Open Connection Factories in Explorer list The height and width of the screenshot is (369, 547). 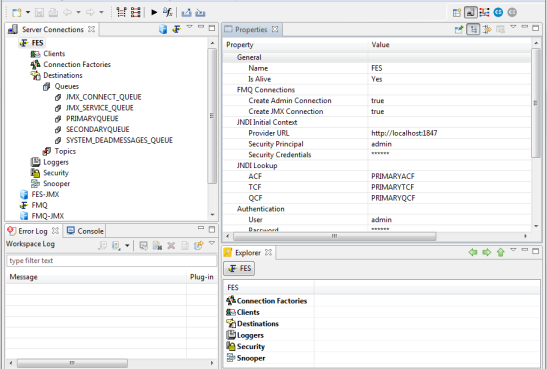click(x=267, y=301)
